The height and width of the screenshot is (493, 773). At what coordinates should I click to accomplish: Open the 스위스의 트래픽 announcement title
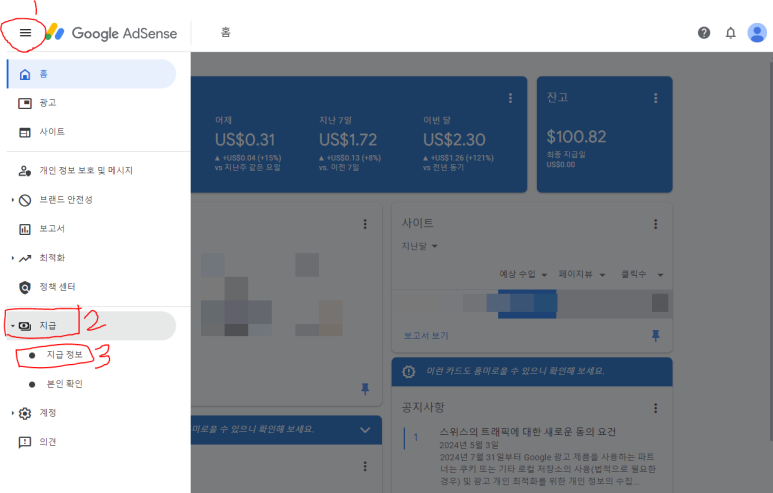(x=528, y=432)
